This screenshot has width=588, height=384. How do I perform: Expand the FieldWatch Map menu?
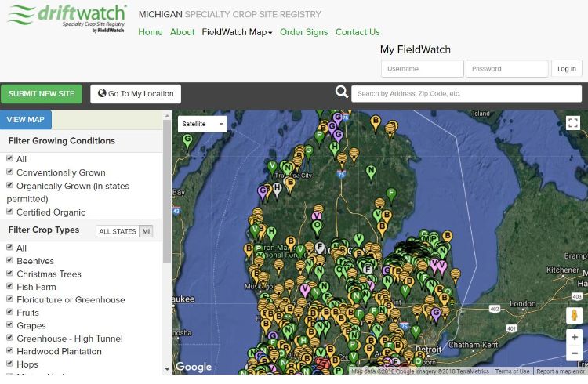[237, 32]
